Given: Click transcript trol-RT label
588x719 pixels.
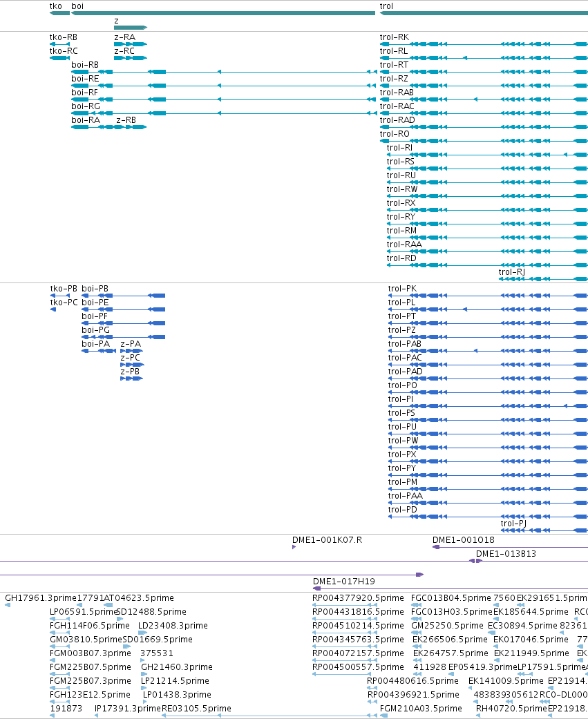Looking at the screenshot, I should 394,65.
